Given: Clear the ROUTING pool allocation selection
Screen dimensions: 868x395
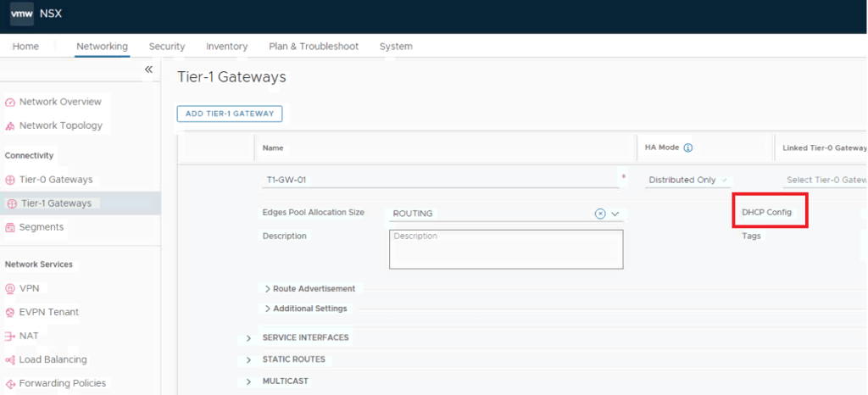Looking at the screenshot, I should pyautogui.click(x=600, y=214).
